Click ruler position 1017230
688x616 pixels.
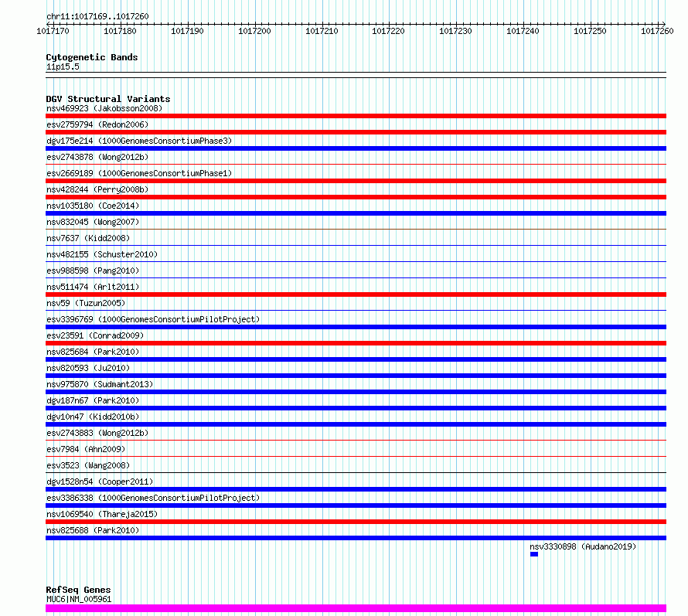[x=455, y=31]
